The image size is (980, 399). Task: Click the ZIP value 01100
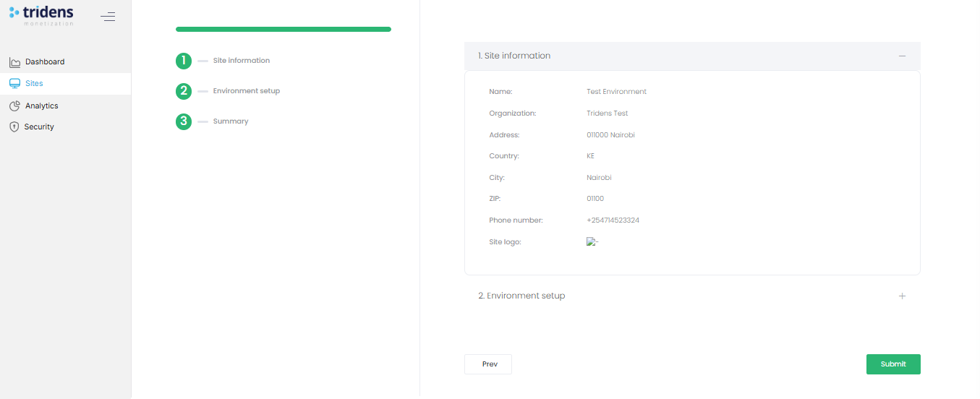(x=596, y=199)
